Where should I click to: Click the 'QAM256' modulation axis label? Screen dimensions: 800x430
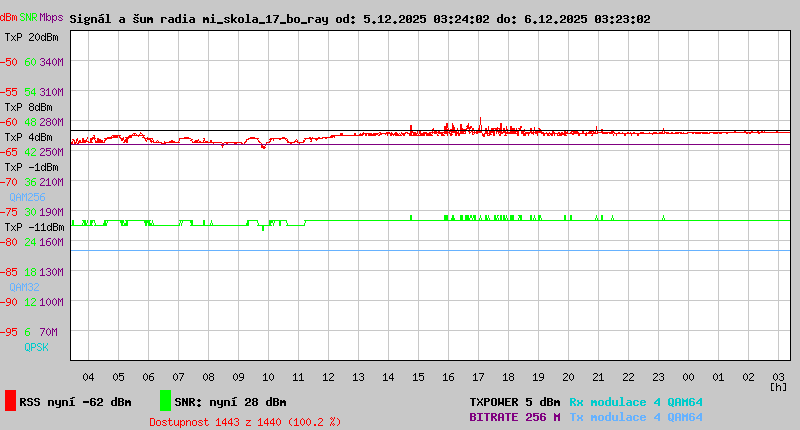pos(27,198)
